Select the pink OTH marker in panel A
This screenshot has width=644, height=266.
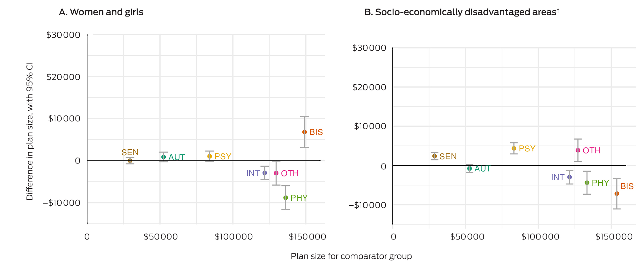click(276, 173)
